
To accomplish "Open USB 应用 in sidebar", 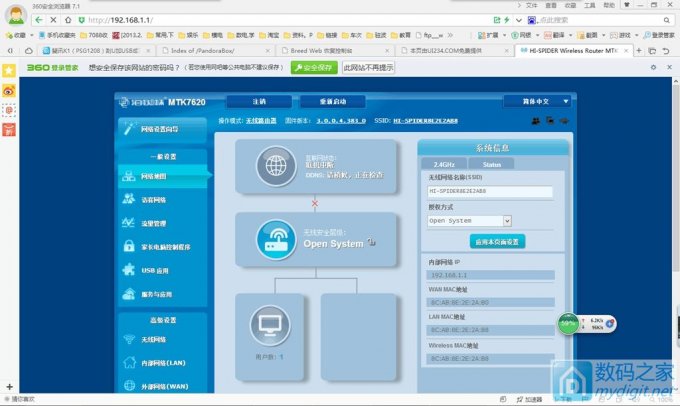I will [155, 270].
